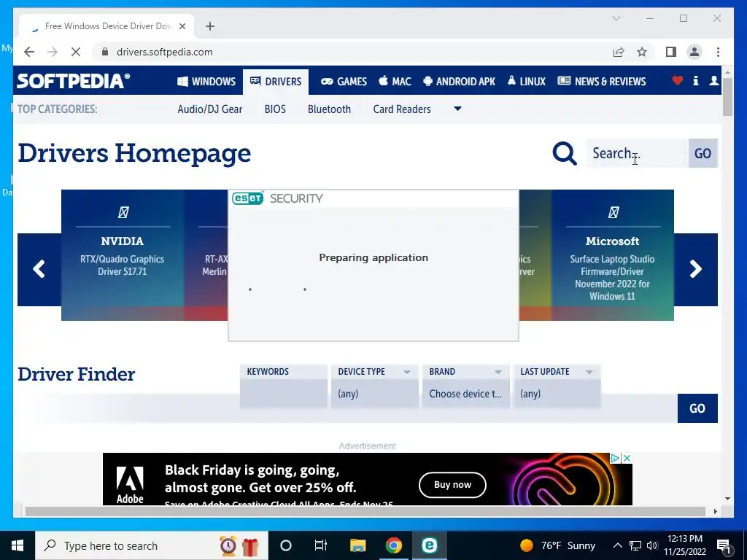747x560 pixels.
Task: Click the forward navigation arrow
Action: click(x=53, y=52)
